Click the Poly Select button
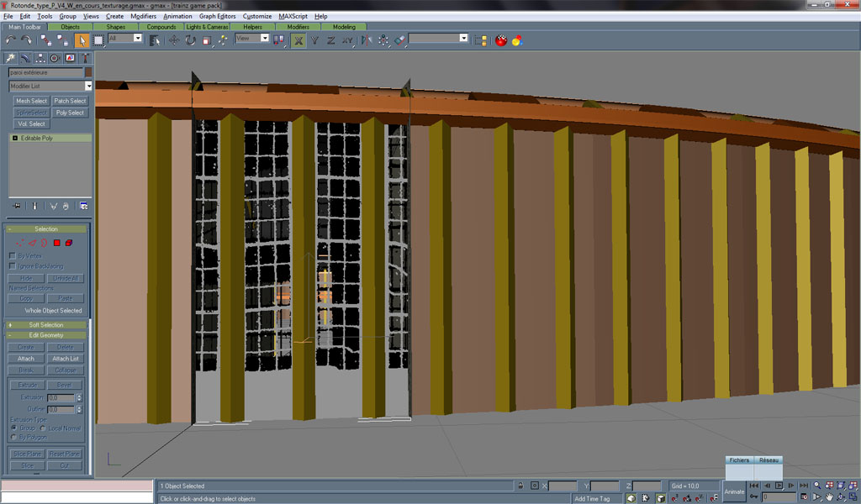Image resolution: width=861 pixels, height=504 pixels. pyautogui.click(x=70, y=113)
